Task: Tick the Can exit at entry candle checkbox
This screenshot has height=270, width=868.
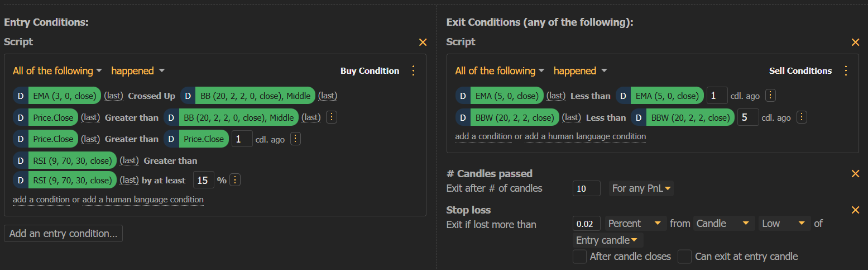Action: click(x=684, y=257)
